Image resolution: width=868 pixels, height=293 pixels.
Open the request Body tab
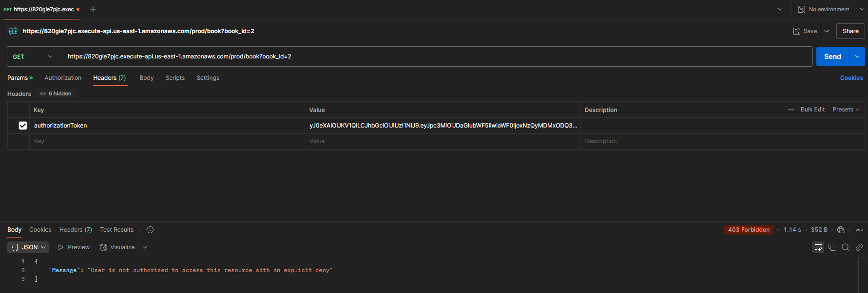(147, 78)
